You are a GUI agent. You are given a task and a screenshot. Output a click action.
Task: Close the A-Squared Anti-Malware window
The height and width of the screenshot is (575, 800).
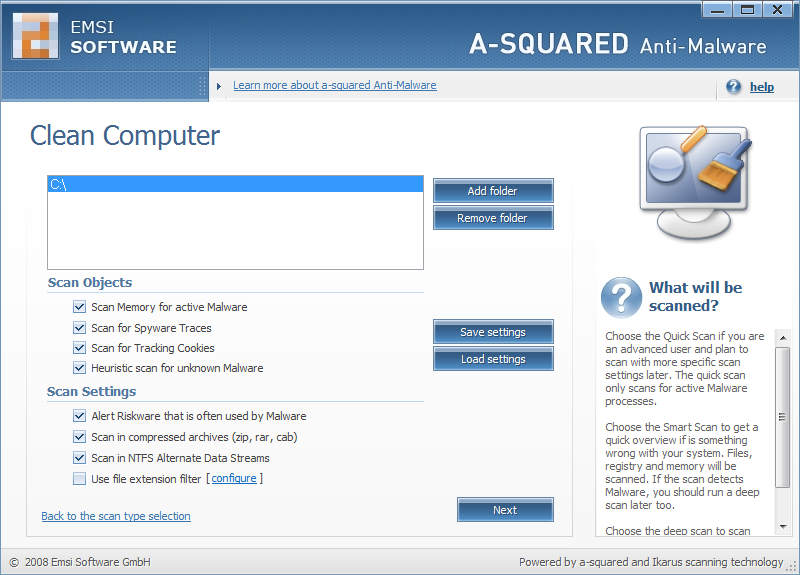tap(778, 9)
